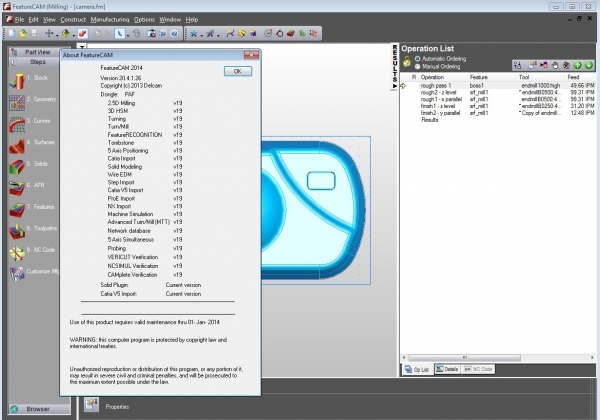Select the 'finish1 - z level' operation row
Viewport: 600px width, 420px height.
499,106
